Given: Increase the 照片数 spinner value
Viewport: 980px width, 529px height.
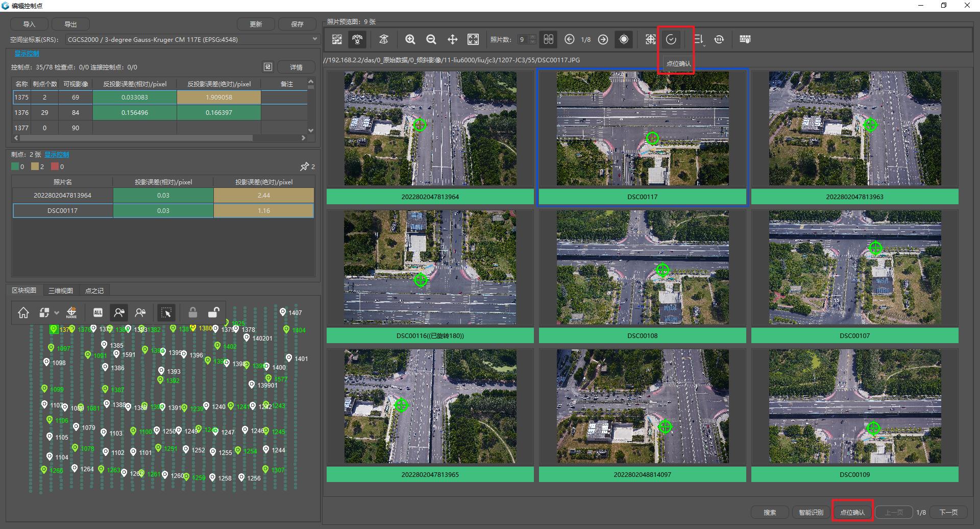Looking at the screenshot, I should (x=532, y=37).
